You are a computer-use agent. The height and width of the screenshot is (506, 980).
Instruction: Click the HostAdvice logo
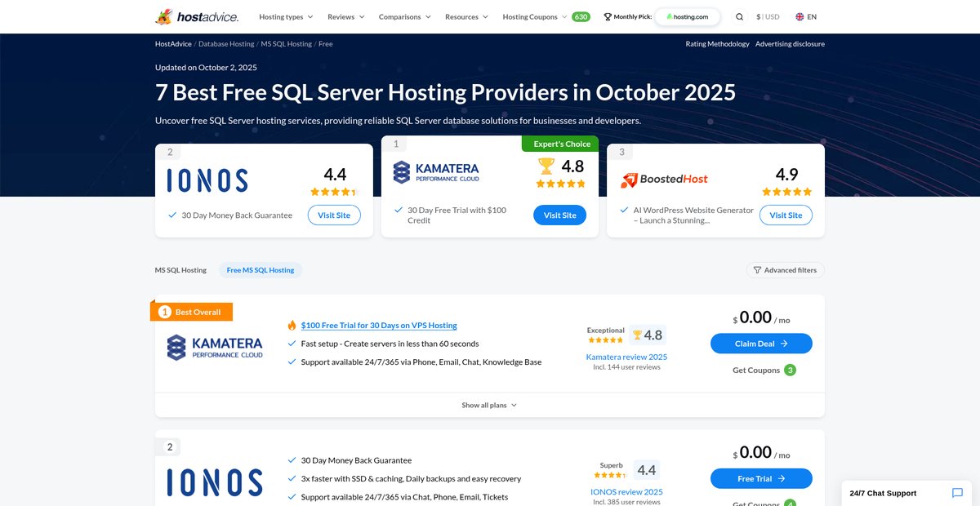coord(197,16)
